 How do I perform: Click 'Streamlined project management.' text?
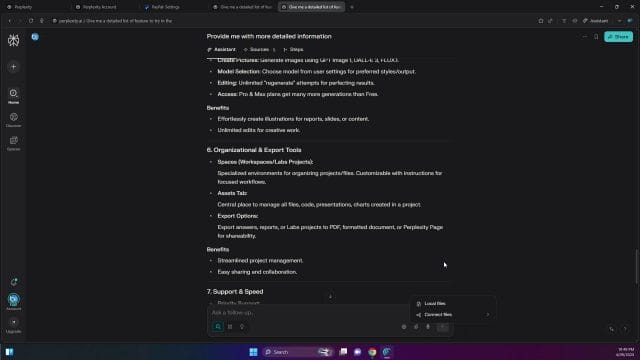[x=260, y=260]
